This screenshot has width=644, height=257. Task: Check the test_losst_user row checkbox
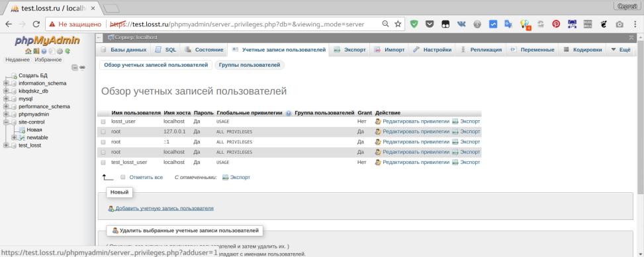(103, 163)
